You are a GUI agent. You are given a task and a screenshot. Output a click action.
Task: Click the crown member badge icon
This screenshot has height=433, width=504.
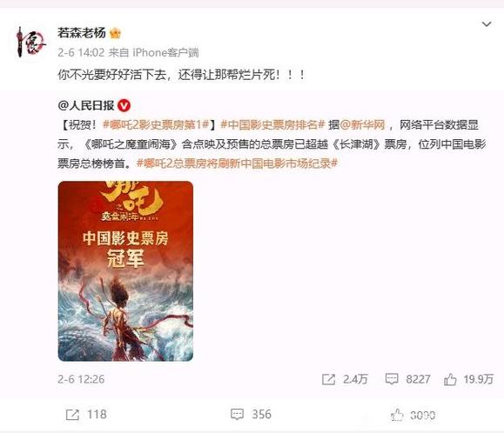point(115,33)
